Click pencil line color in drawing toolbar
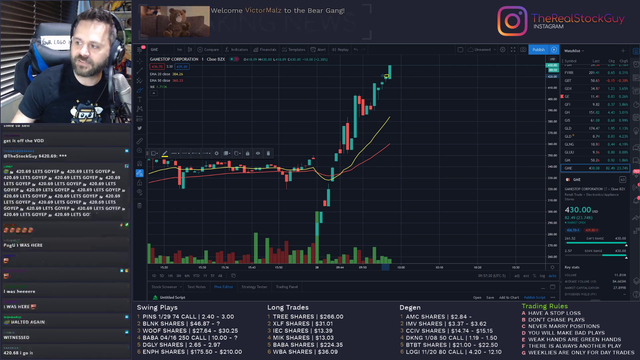This screenshot has height=360, width=640. point(165,153)
